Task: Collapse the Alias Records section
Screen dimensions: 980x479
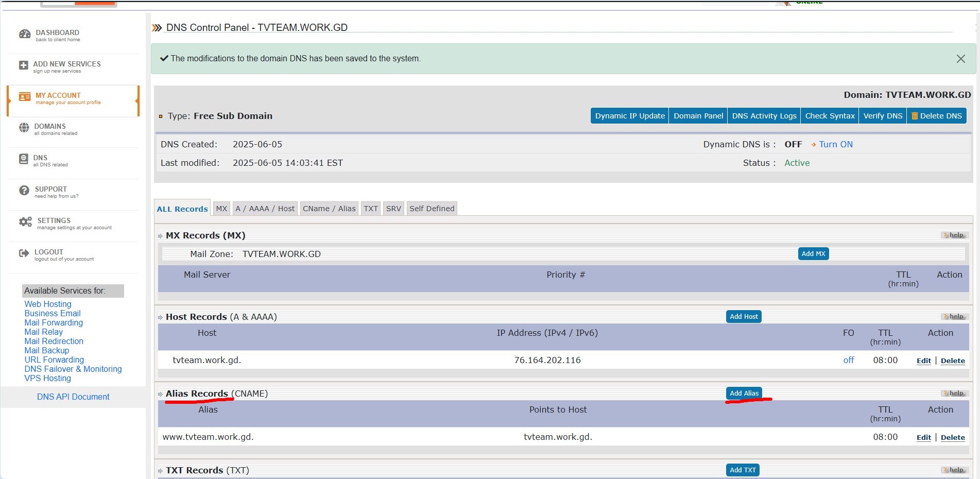Action: (x=160, y=394)
